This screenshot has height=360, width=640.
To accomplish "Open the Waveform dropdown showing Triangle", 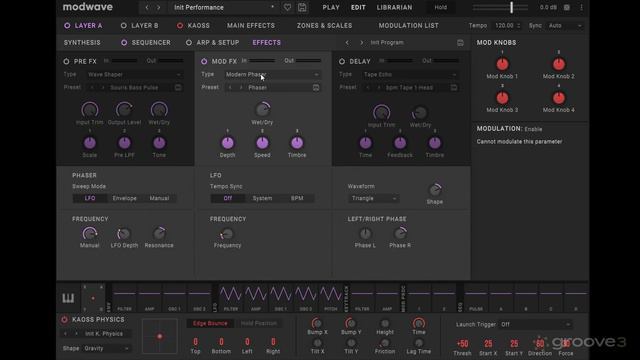I will 373,198.
